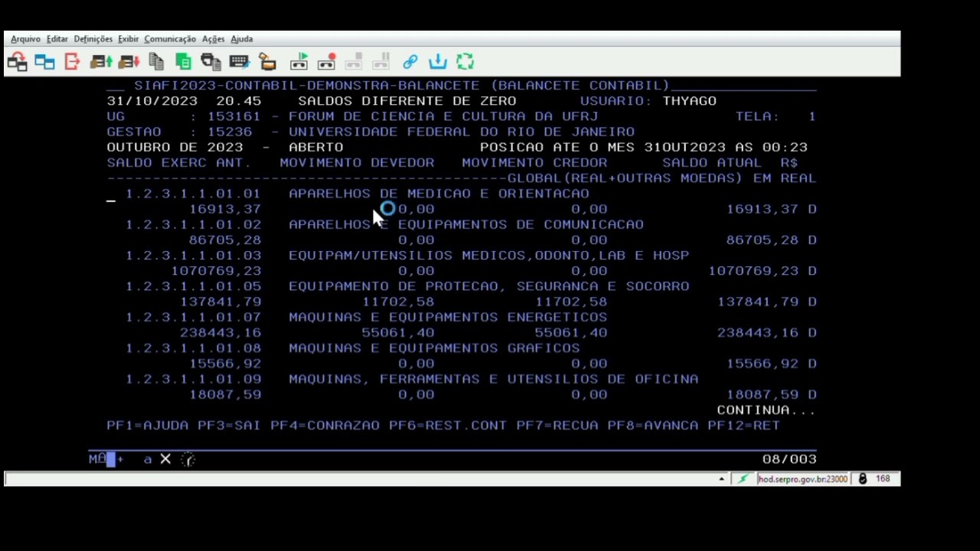Click PF12=RET in the terminal footer

click(744, 425)
